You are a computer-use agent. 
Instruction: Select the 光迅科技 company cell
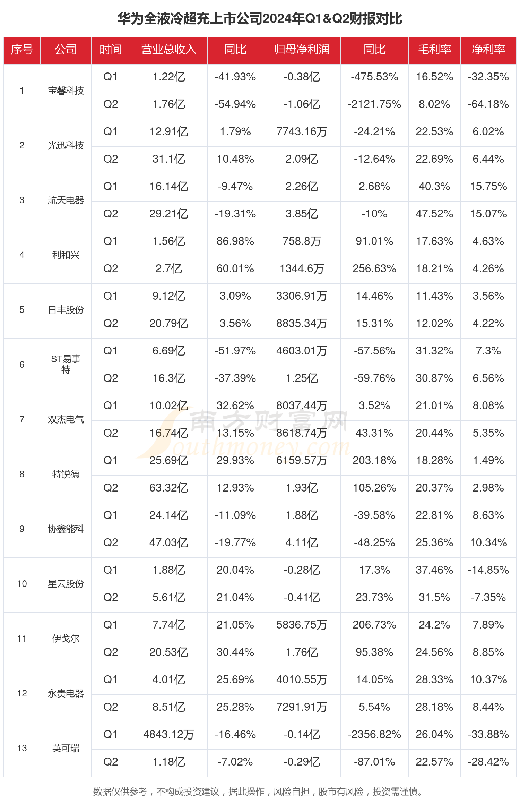[66, 146]
